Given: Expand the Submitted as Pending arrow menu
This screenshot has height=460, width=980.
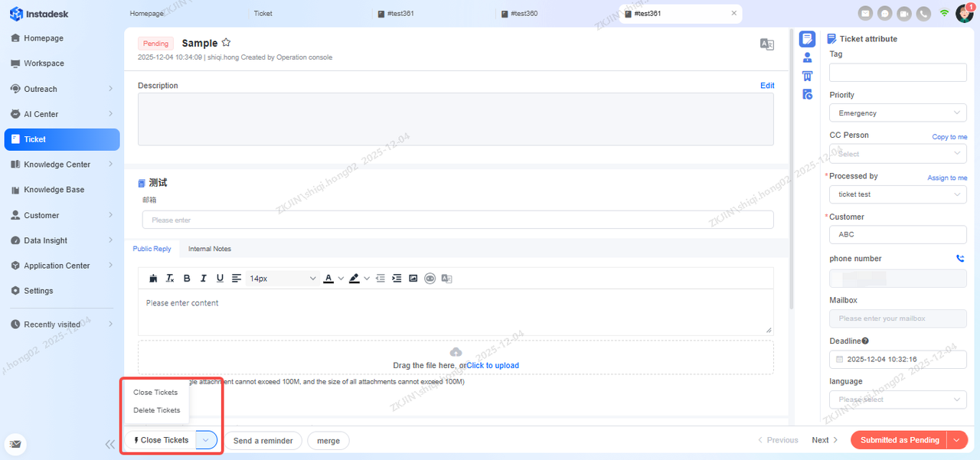Looking at the screenshot, I should (x=958, y=440).
